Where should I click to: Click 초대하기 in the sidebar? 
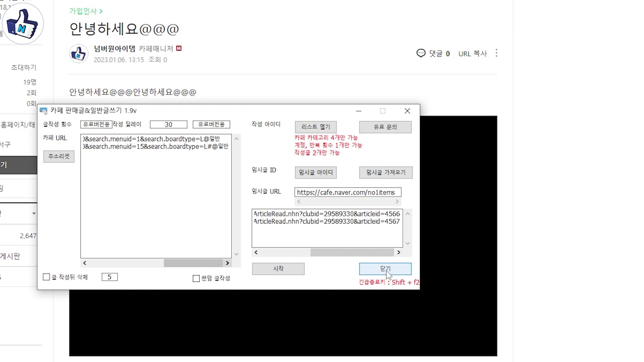(x=23, y=67)
